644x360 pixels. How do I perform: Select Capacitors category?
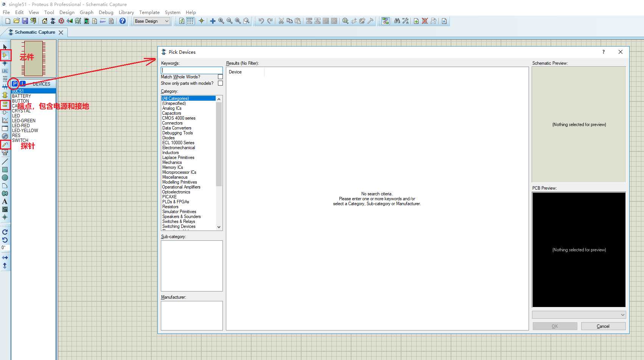click(171, 113)
